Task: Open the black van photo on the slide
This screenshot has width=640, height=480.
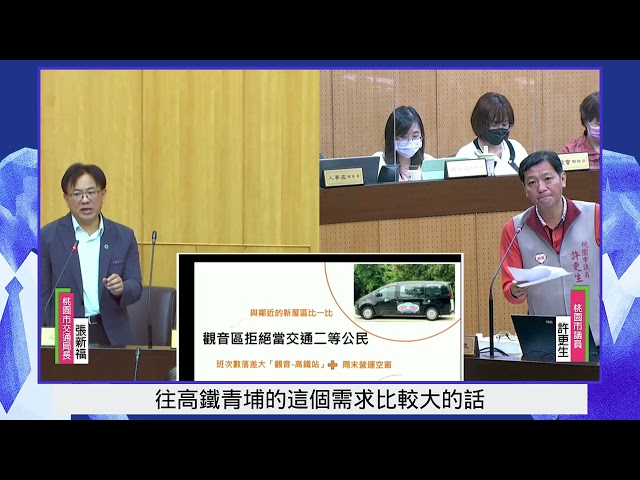Action: [404, 292]
